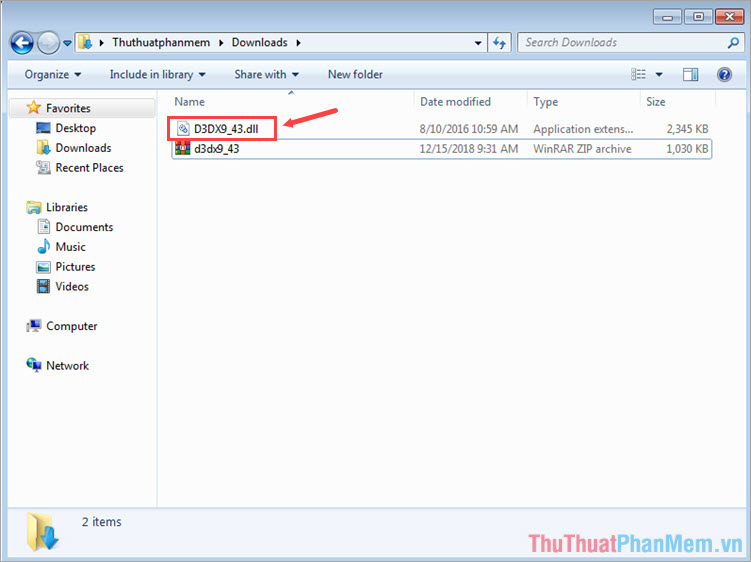Click the D3DX9_43.dll file icon
751x562 pixels.
click(183, 128)
